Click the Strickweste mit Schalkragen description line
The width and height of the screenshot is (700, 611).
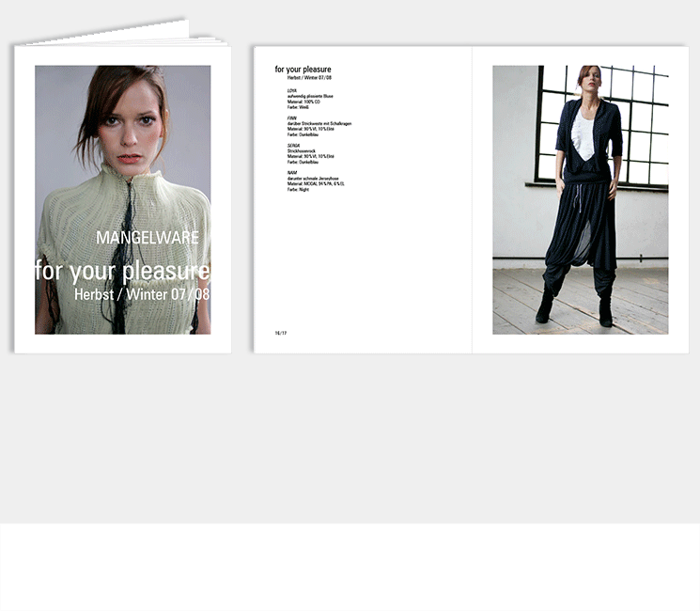coord(319,124)
